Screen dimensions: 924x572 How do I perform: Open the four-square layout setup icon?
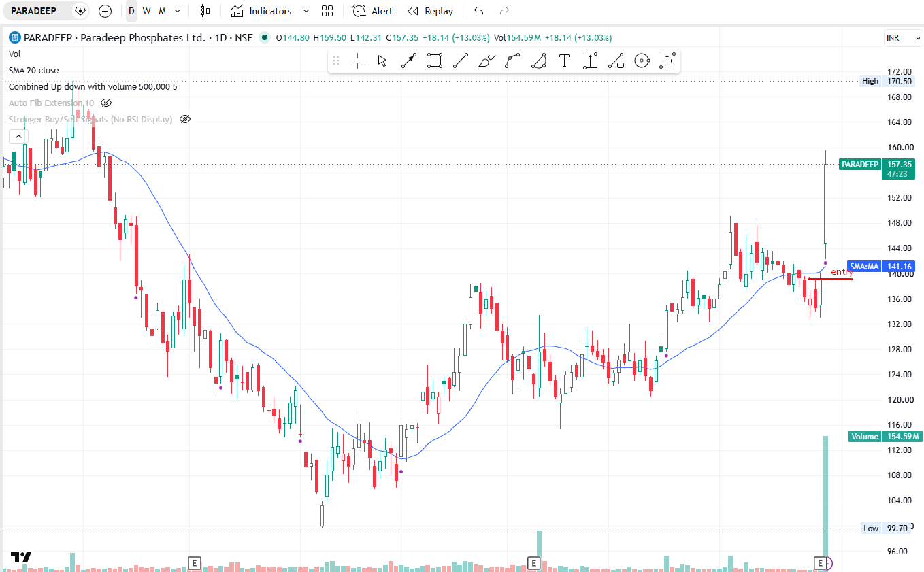[x=327, y=11]
